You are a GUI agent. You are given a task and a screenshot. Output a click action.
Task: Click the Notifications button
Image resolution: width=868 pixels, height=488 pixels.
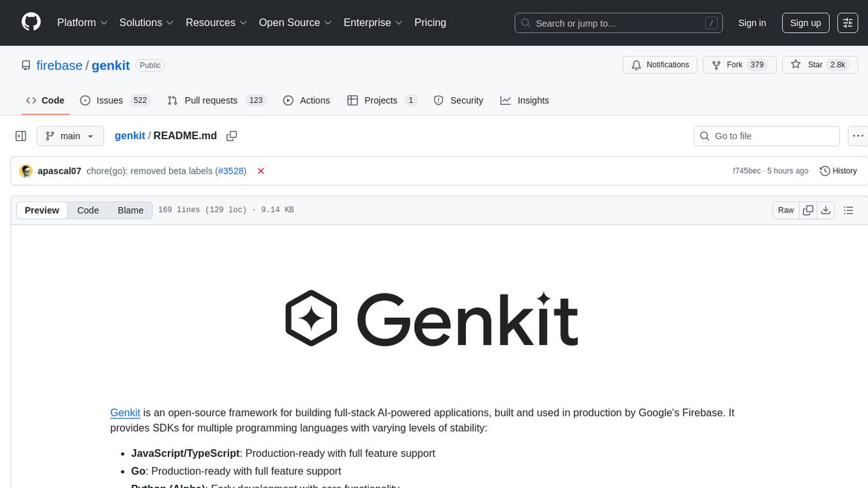[x=660, y=65]
